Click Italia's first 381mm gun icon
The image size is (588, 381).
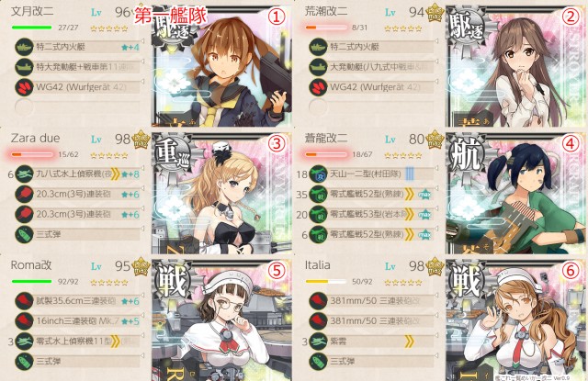318,301
